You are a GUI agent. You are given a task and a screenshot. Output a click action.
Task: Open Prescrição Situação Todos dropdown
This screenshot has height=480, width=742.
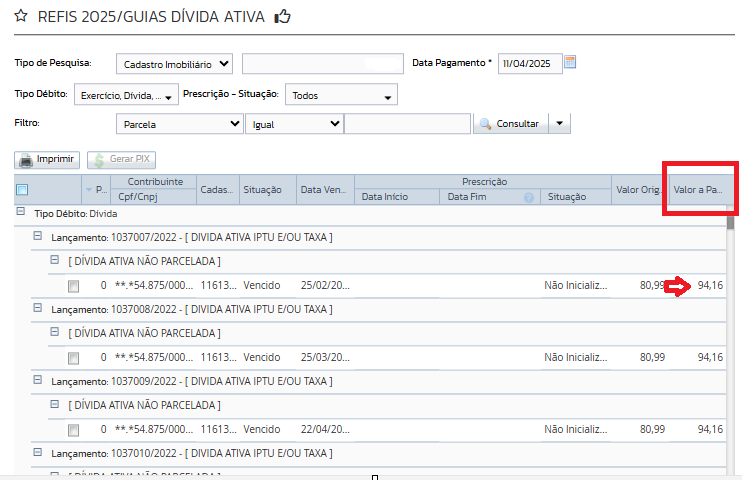341,95
